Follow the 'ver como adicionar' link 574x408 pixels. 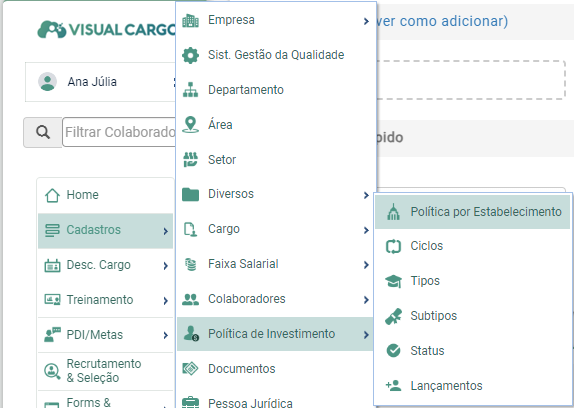click(442, 21)
